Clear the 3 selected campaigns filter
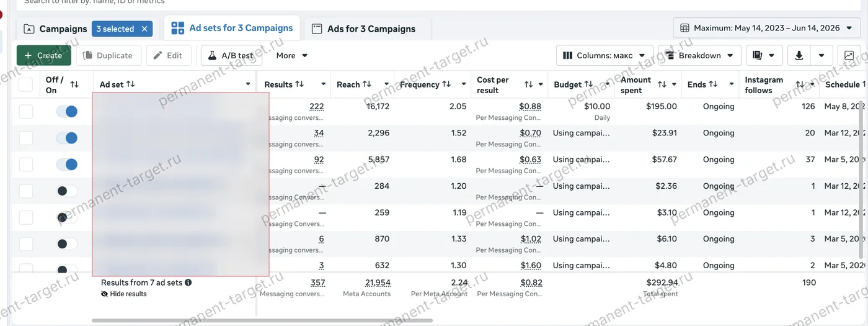This screenshot has width=868, height=326. (144, 29)
